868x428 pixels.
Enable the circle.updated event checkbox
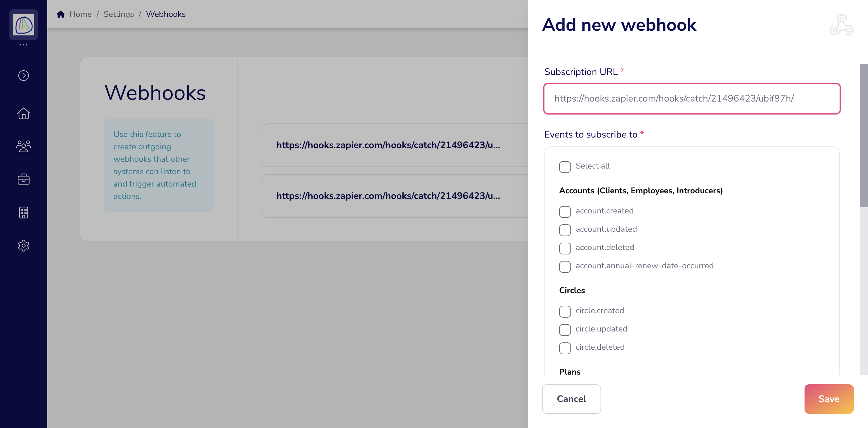click(565, 330)
